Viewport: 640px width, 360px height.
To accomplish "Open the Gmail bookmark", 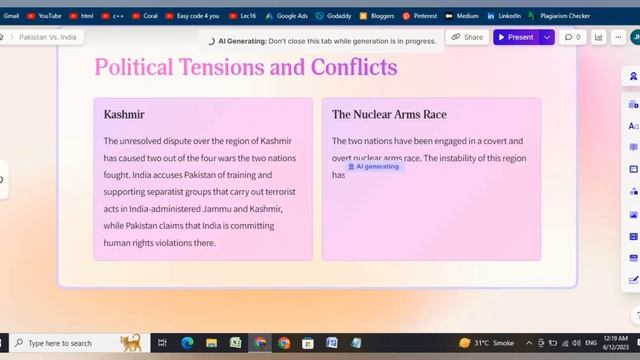I will [11, 16].
